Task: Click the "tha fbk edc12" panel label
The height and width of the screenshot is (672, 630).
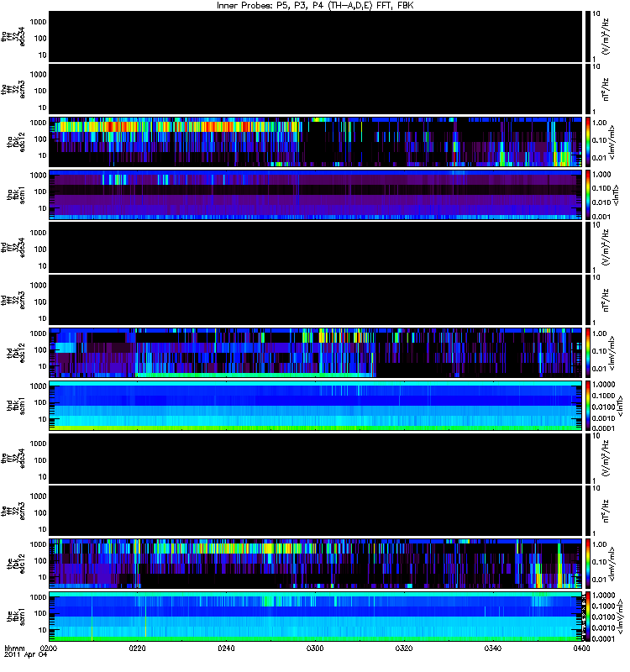Action: point(16,142)
